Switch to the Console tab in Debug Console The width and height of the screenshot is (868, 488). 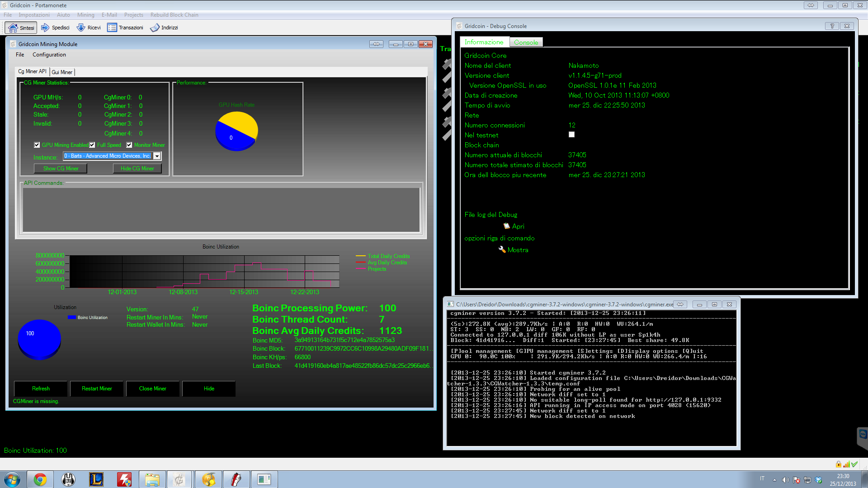(x=526, y=42)
